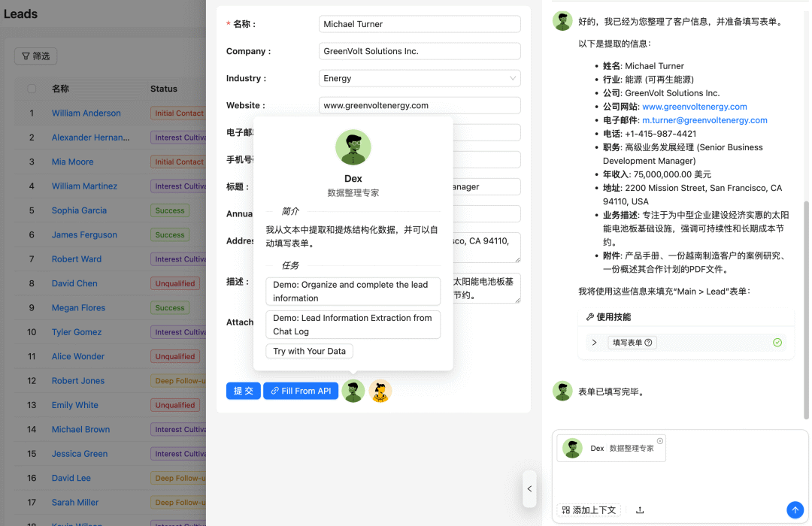
Task: Collapse the side panel with the arrow handle
Action: click(529, 488)
